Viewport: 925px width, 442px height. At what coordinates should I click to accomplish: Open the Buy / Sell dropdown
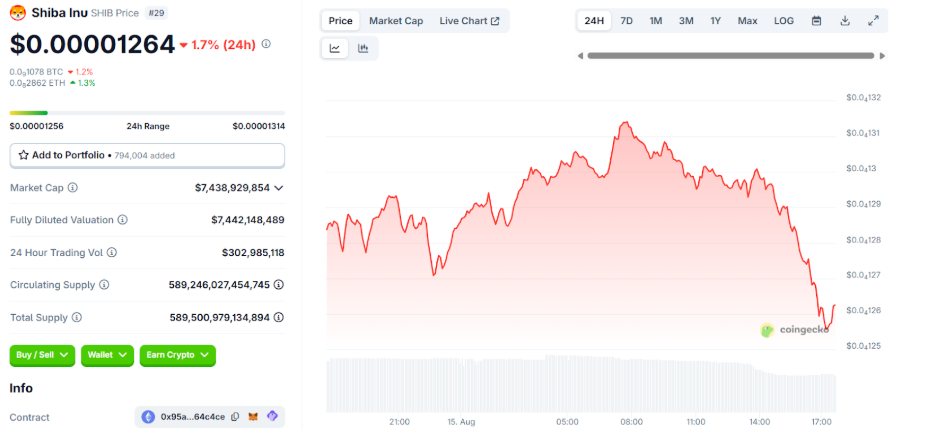point(42,355)
